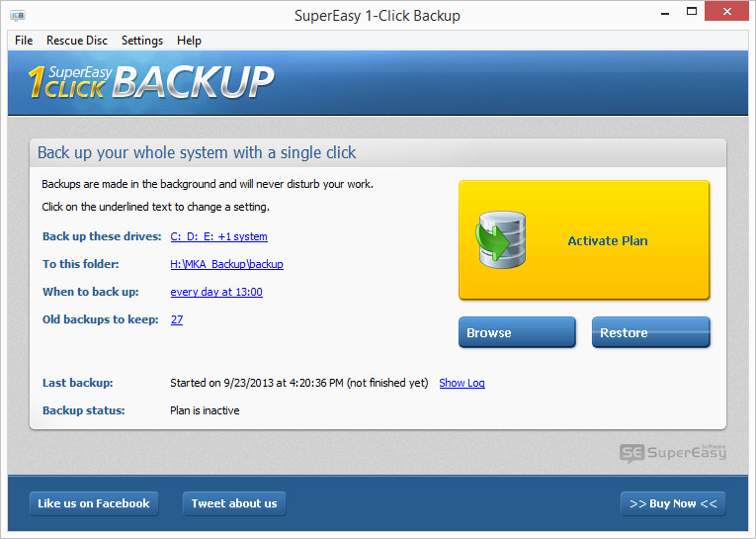
Task: Click Like us on Facebook button
Action: coord(94,503)
